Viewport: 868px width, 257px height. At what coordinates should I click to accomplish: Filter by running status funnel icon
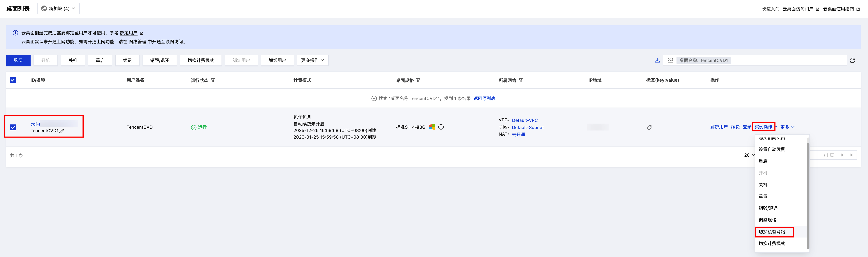[x=213, y=80]
